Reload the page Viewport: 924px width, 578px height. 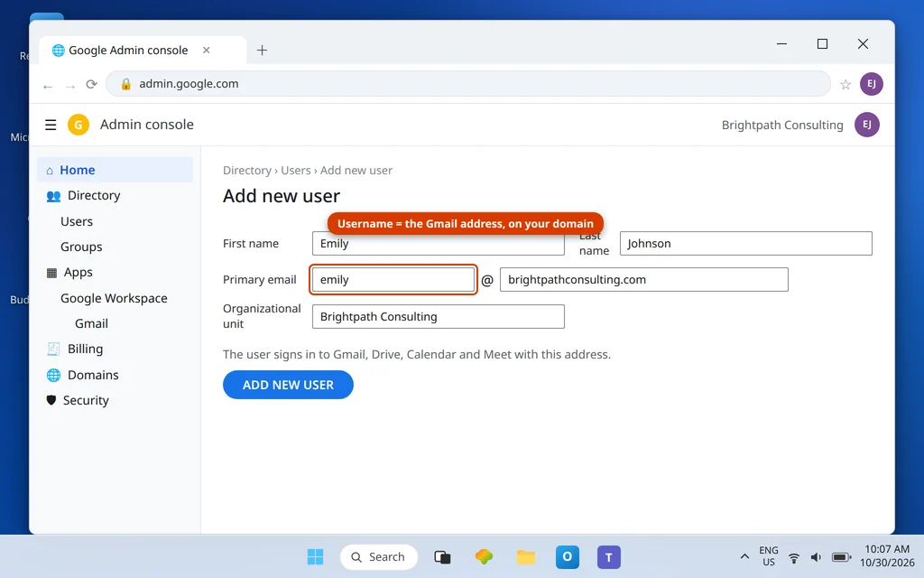tap(91, 84)
